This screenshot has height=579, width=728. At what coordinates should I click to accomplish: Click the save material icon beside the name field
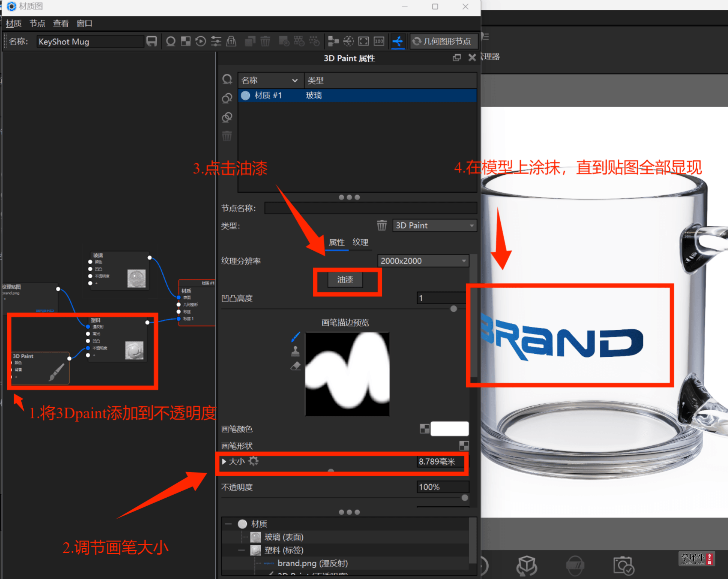coord(152,41)
